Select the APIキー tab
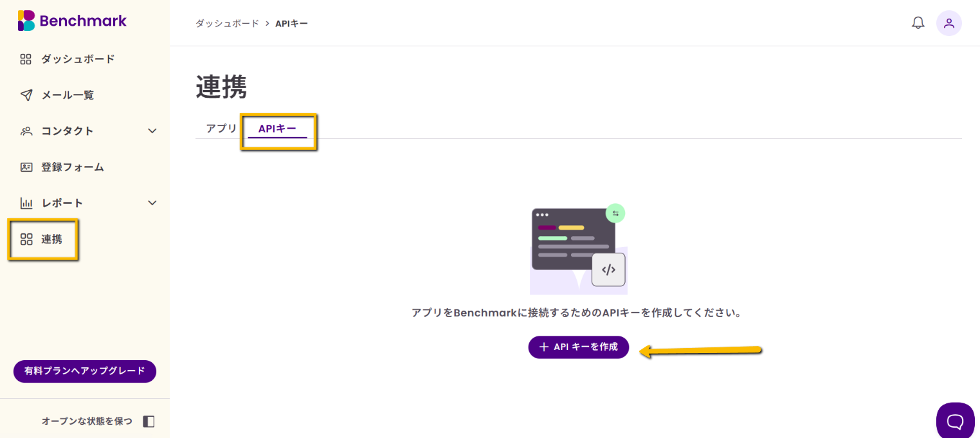Viewport: 980px width, 438px height. pos(277,129)
